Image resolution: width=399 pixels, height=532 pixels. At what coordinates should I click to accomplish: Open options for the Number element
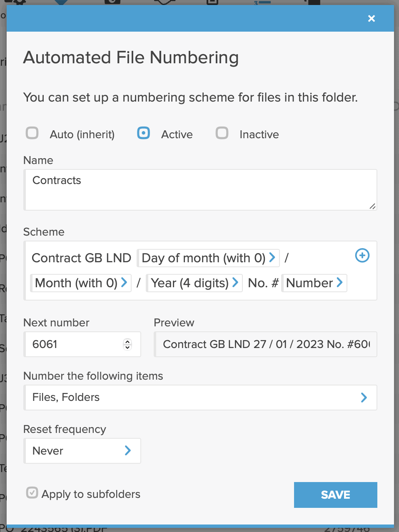340,283
